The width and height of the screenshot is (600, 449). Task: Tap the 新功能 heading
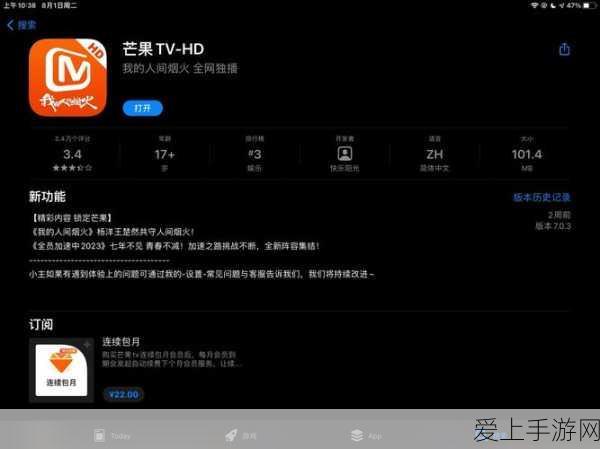click(47, 197)
